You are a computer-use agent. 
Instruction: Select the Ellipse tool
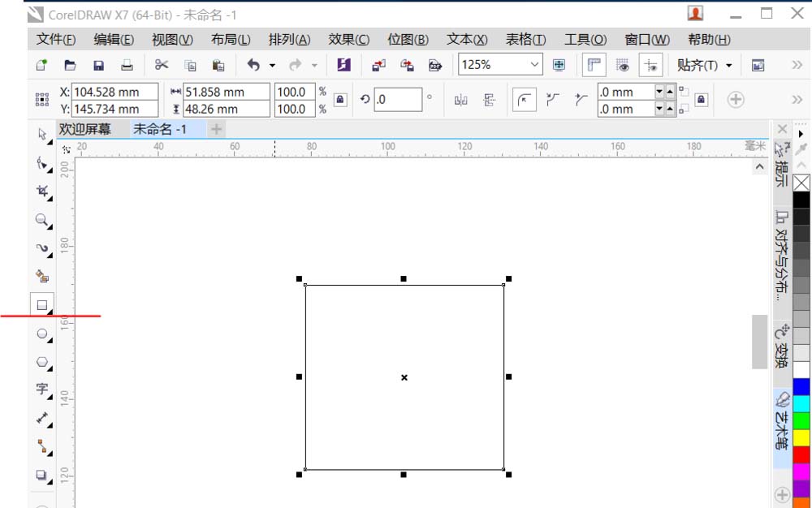[41, 334]
